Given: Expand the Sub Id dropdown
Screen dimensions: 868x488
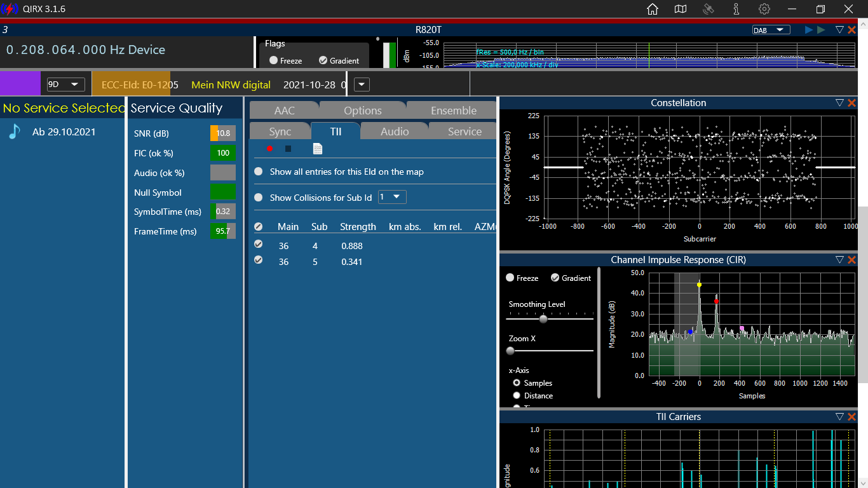Looking at the screenshot, I should point(392,197).
